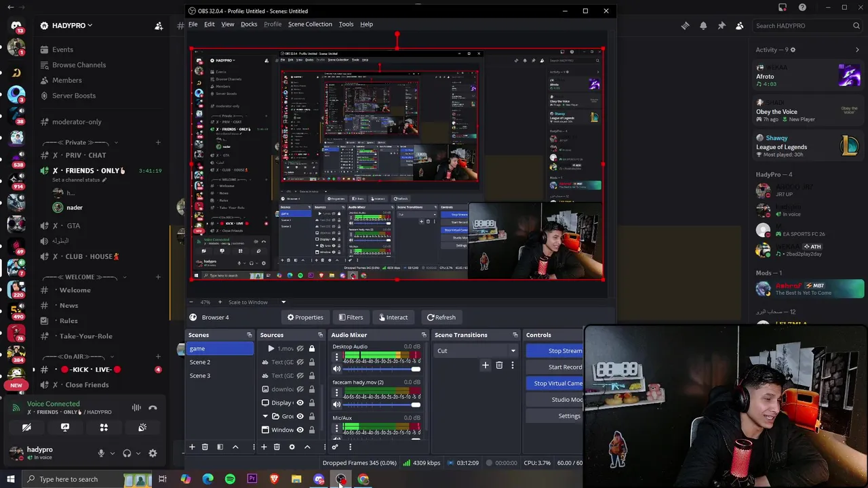Open Discord pinned messages icon
This screenshot has height=488, width=868.
(x=722, y=26)
